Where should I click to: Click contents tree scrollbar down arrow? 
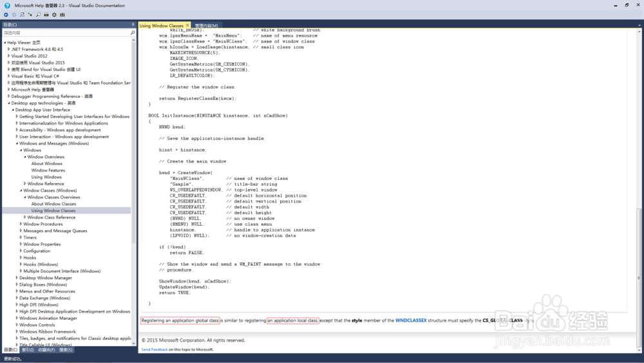(133, 343)
